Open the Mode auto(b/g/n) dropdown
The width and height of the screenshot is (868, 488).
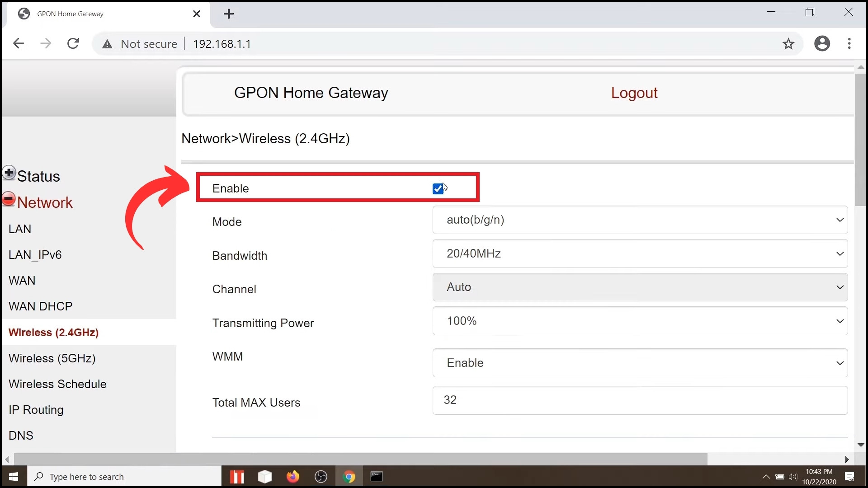640,220
